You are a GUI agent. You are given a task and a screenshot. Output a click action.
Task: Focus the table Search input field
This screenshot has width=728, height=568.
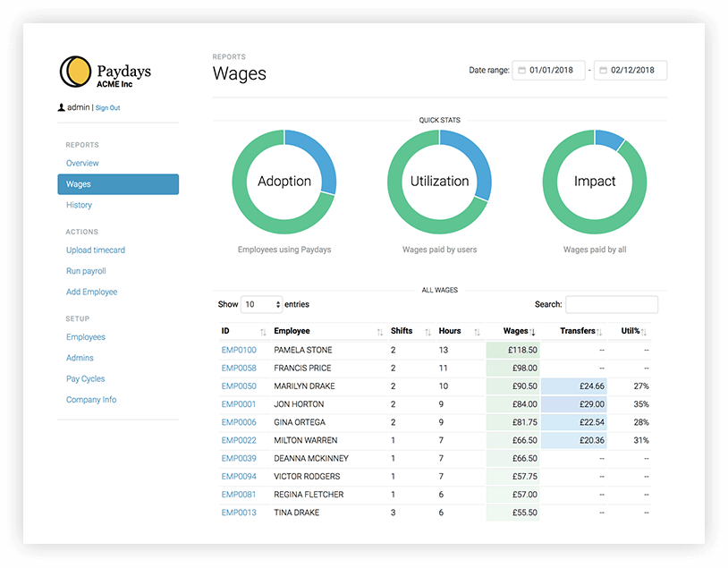(x=612, y=305)
